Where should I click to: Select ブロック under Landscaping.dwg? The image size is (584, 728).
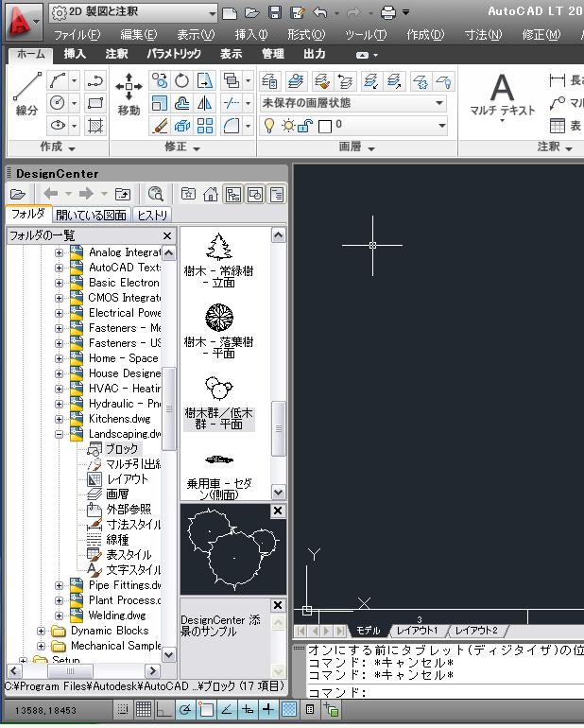coord(122,449)
